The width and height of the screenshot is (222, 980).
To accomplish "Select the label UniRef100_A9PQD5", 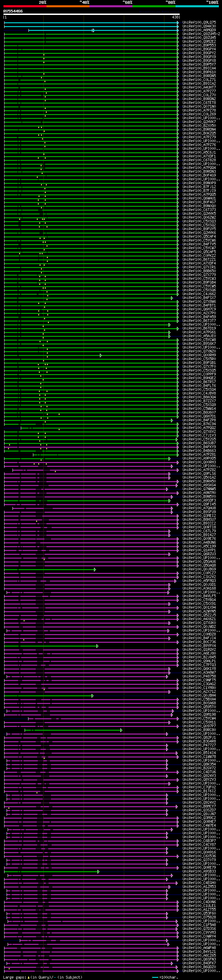I will (x=199, y=458).
